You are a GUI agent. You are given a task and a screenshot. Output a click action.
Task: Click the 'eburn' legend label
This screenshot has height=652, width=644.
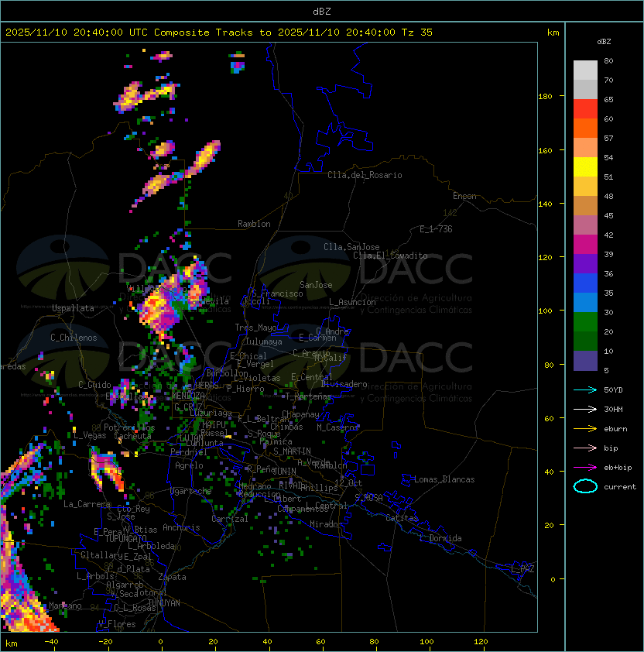(x=615, y=429)
